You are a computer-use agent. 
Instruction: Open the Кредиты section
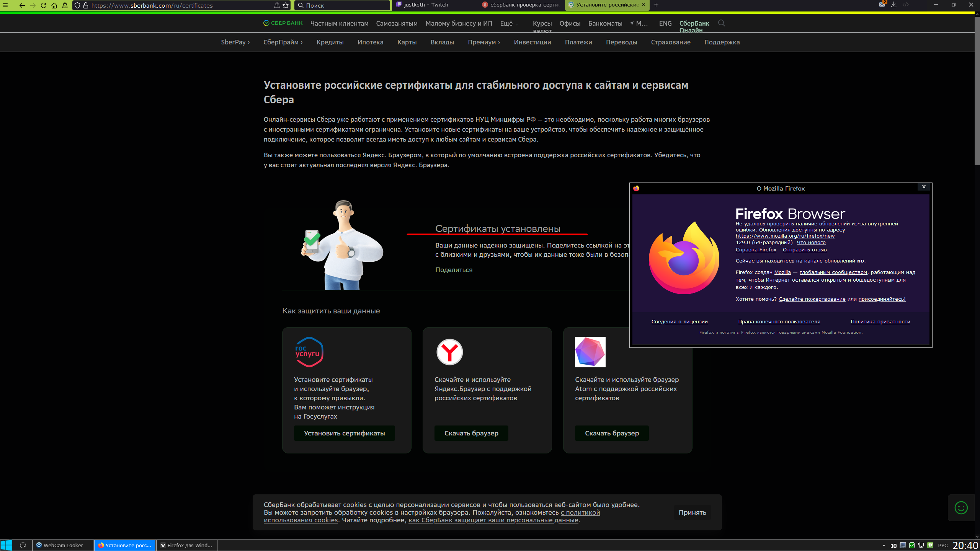pos(330,42)
